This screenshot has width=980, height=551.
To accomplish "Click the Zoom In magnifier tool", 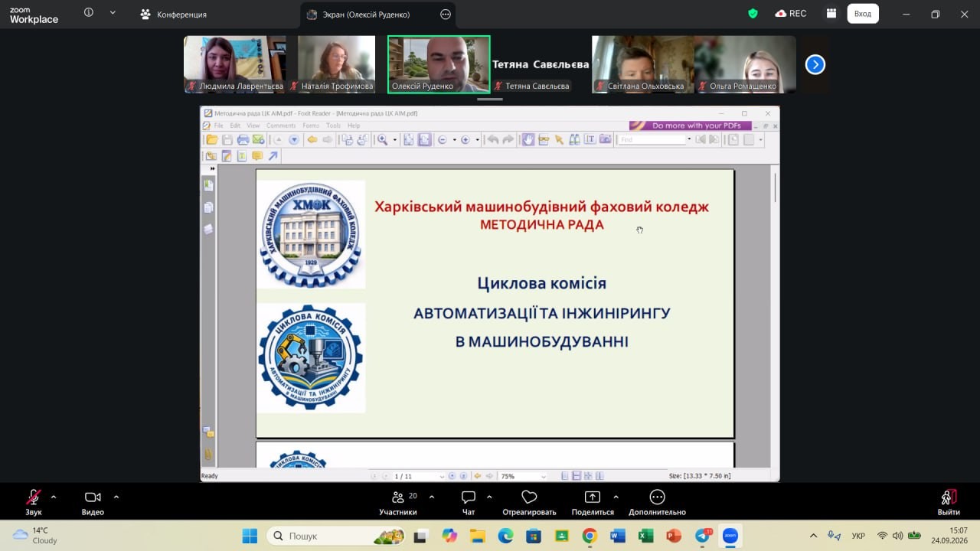I will (383, 139).
